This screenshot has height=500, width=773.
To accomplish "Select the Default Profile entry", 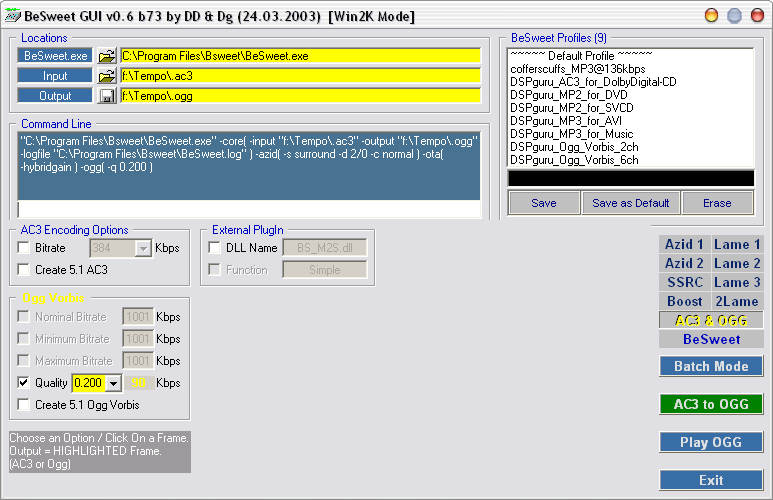I will point(631,56).
